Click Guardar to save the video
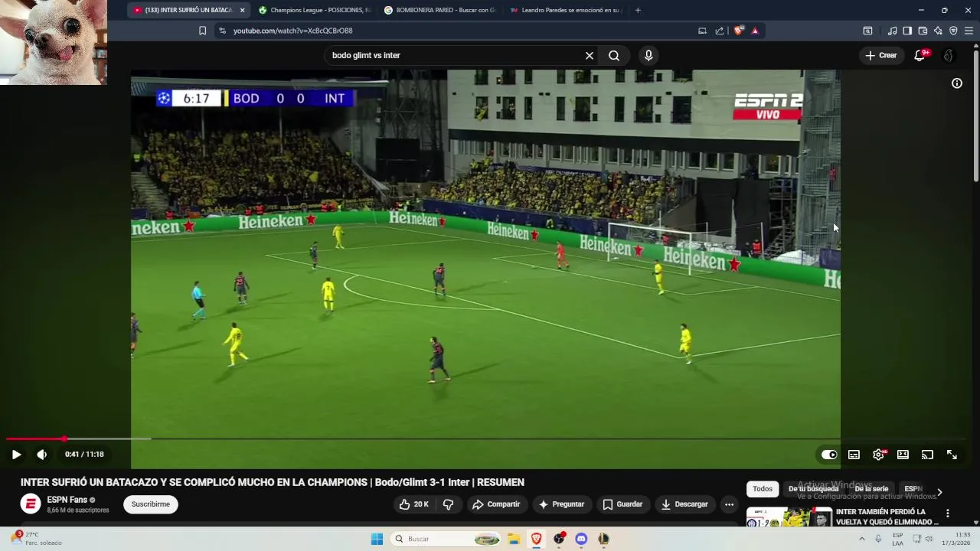980x551 pixels. pos(622,504)
